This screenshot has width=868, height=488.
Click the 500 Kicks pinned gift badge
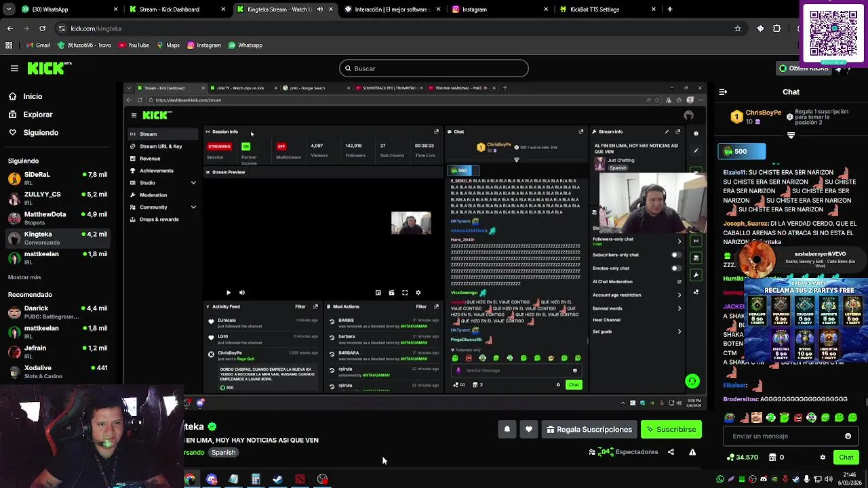pos(742,152)
